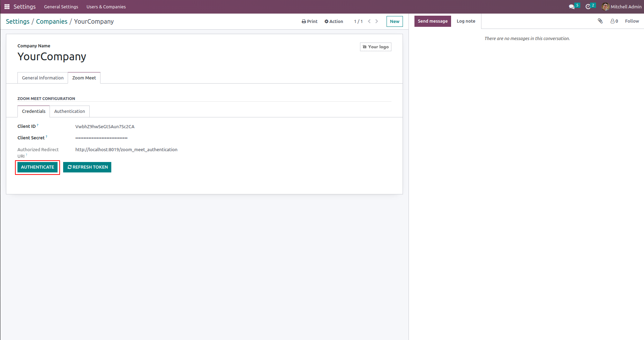Show Client ID help tooltip mark
The width and height of the screenshot is (644, 340).
[x=38, y=125]
